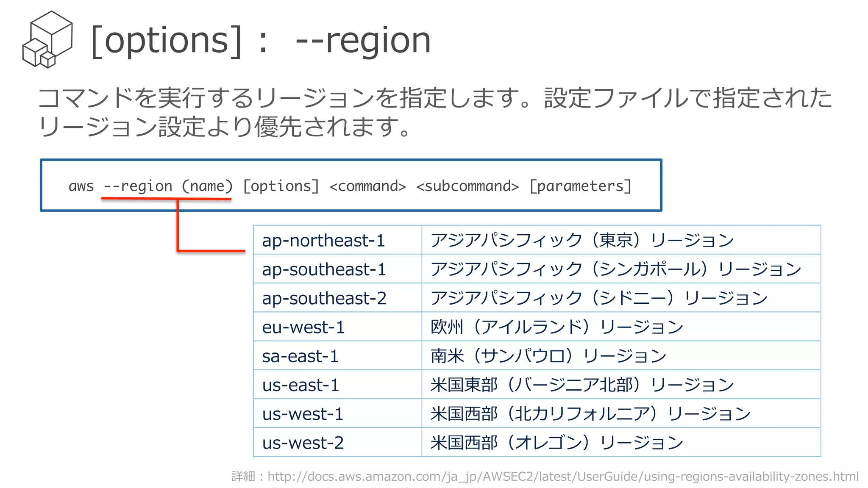This screenshot has width=868, height=488.
Task: Click the アジアパシフィック（東京）リージョン cell
Action: point(621,240)
